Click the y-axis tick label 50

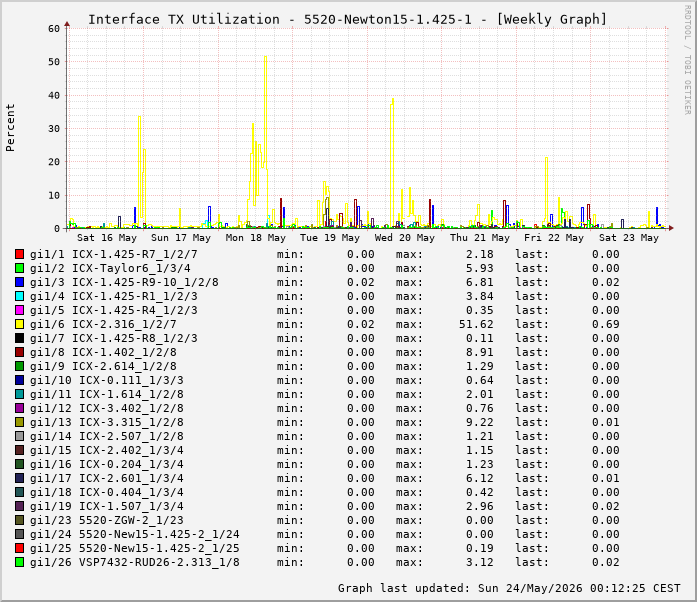tap(54, 62)
